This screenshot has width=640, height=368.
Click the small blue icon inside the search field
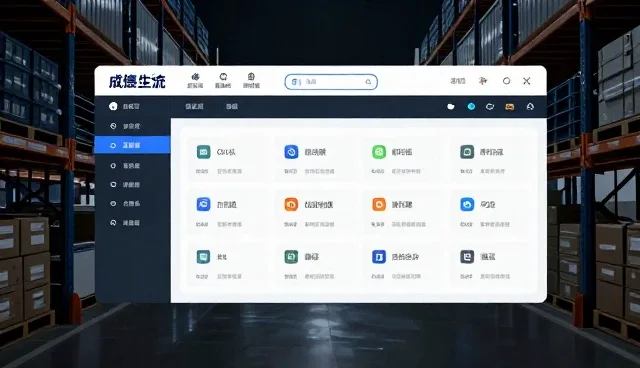pos(294,82)
